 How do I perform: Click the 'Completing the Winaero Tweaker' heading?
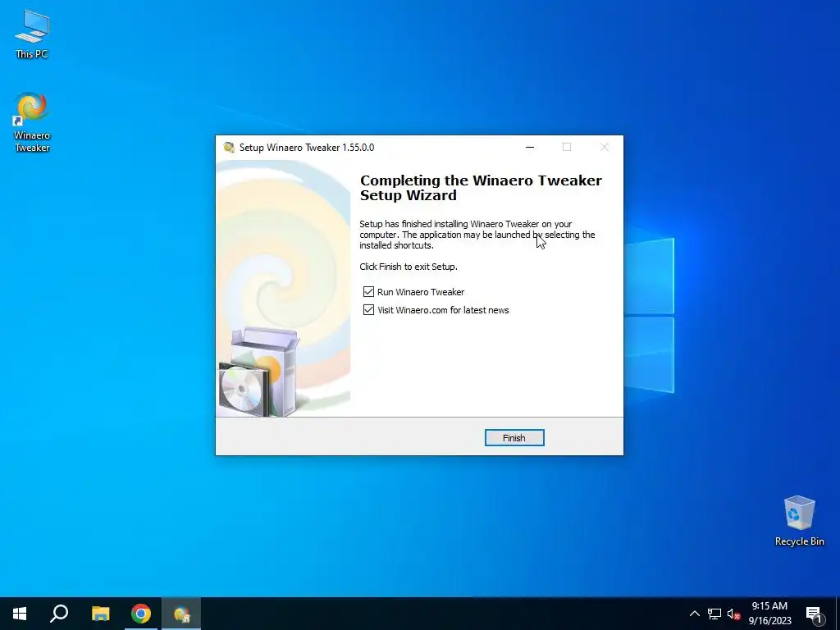click(x=481, y=180)
